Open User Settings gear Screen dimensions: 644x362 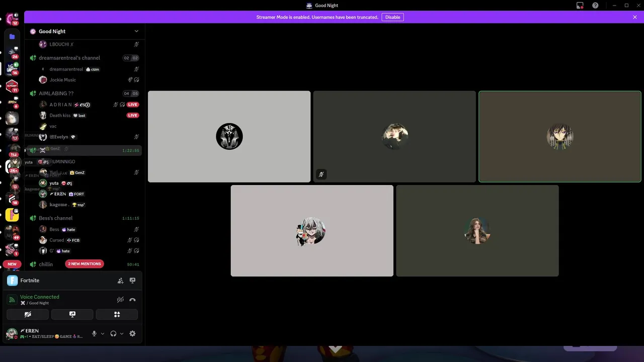click(x=132, y=333)
